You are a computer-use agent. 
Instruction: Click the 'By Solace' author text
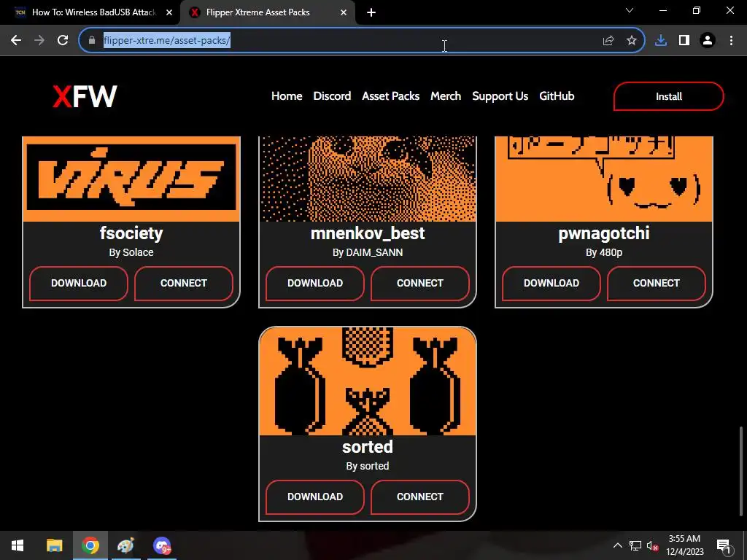click(131, 252)
